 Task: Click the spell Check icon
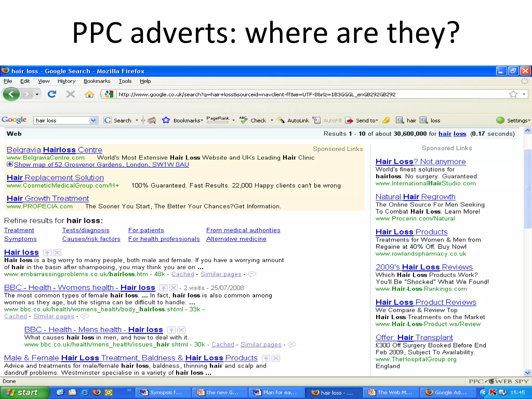point(243,120)
